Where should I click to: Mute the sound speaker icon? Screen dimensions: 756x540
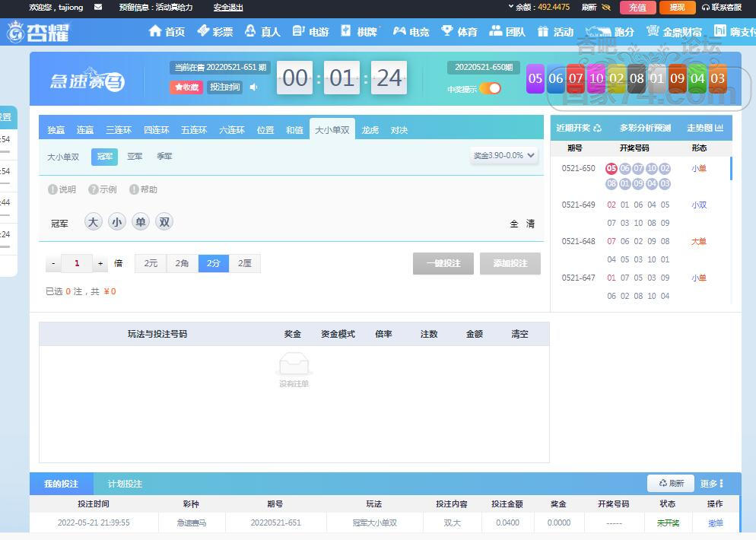coord(254,87)
